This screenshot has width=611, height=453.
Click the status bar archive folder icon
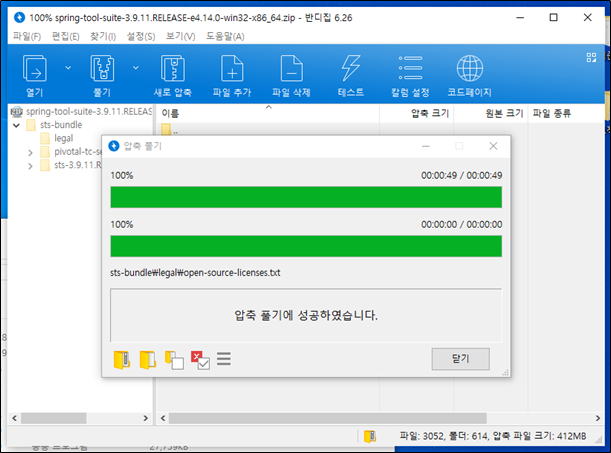point(370,436)
